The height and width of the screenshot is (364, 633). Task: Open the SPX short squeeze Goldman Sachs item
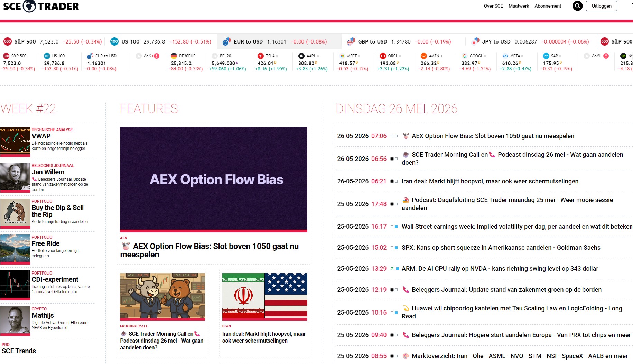501,248
